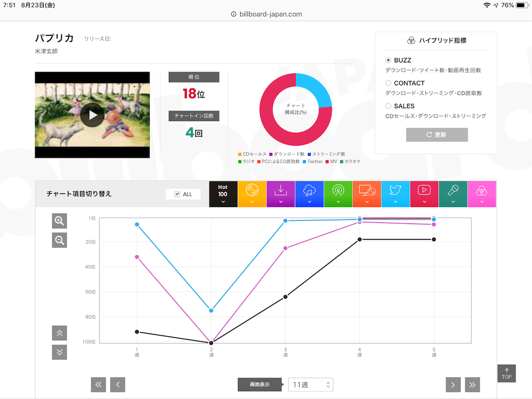Zoom out on the chart graph
532x399 pixels.
pyautogui.click(x=59, y=240)
